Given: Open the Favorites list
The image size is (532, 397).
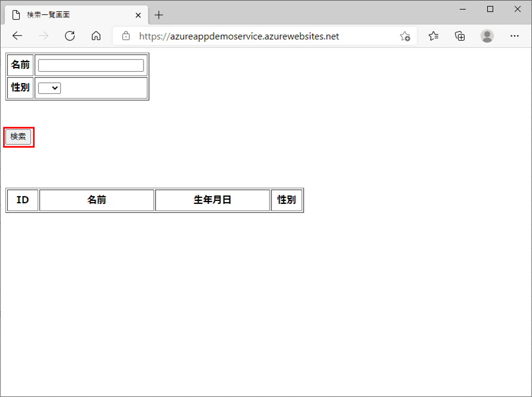Looking at the screenshot, I should coord(433,36).
